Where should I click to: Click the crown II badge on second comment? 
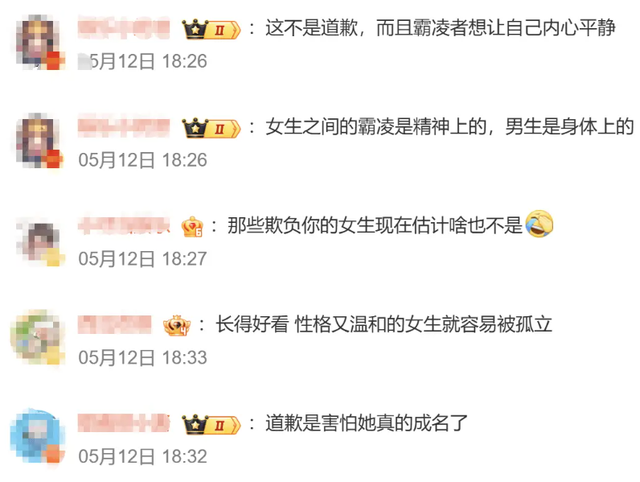point(211,128)
